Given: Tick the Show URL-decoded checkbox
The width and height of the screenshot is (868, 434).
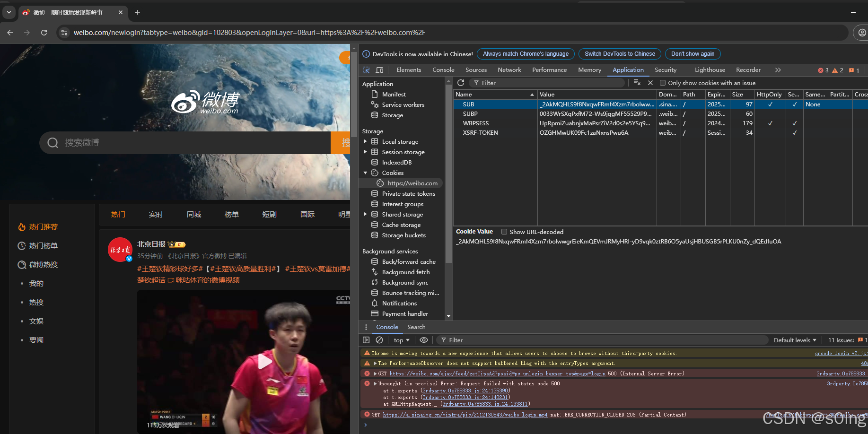Looking at the screenshot, I should 504,232.
